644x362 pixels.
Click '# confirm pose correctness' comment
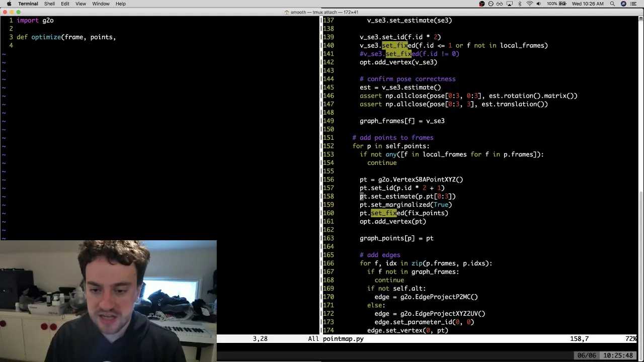(x=408, y=79)
